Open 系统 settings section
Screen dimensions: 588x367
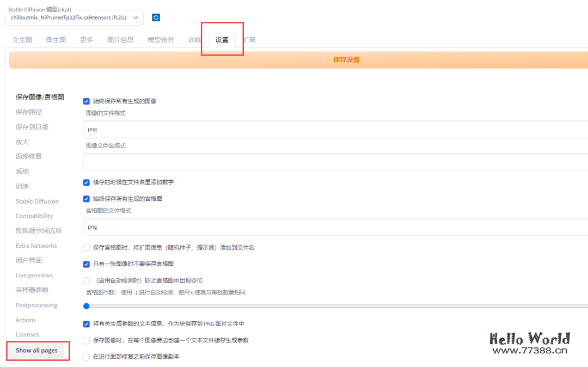click(x=22, y=172)
